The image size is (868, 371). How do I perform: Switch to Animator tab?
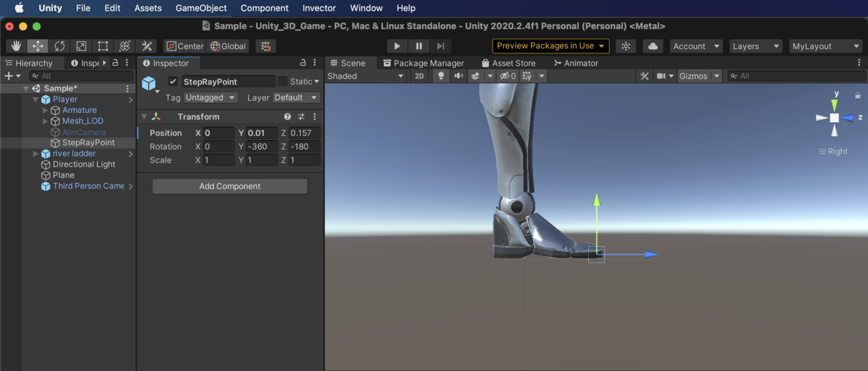point(575,63)
